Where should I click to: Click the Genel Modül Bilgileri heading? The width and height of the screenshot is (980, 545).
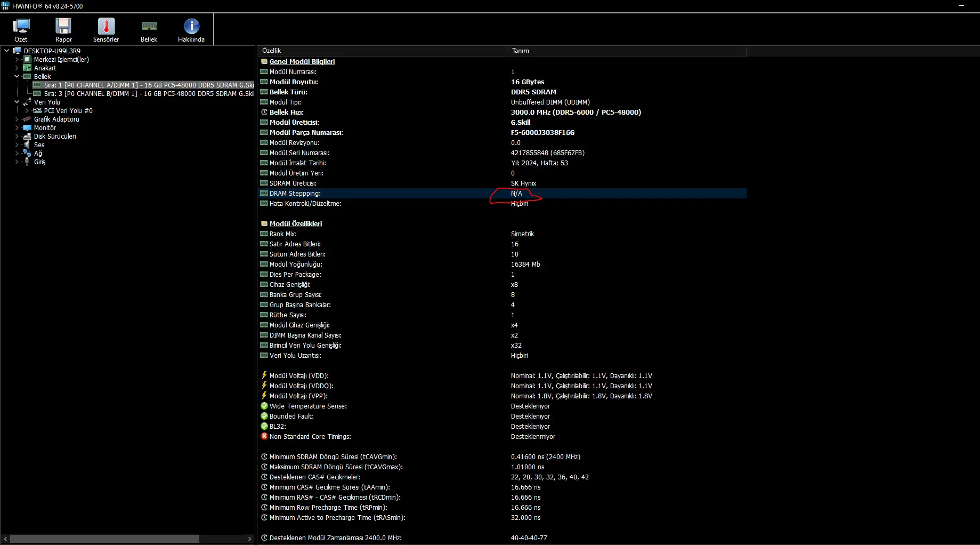pyautogui.click(x=302, y=61)
